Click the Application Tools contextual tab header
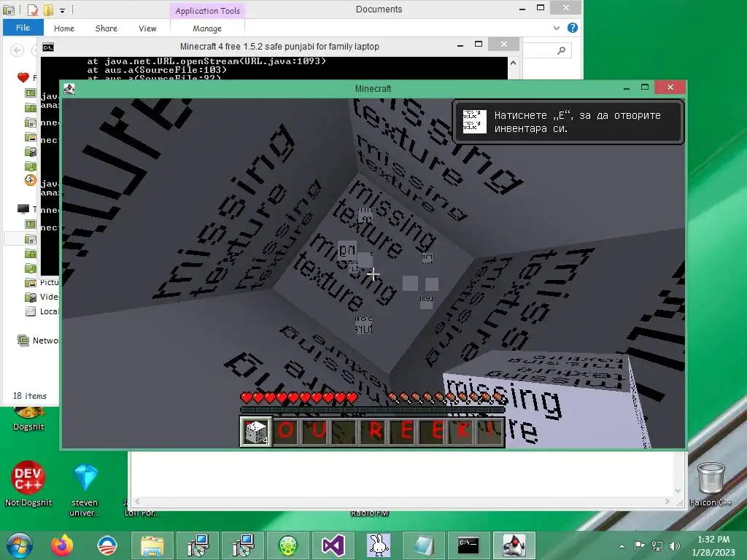Image resolution: width=747 pixels, height=560 pixels. pos(208,10)
